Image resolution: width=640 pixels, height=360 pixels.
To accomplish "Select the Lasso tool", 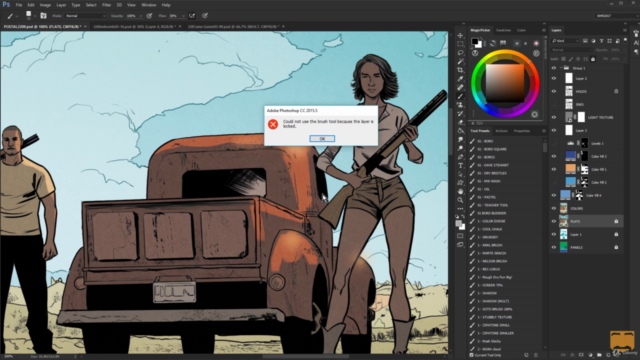I will pyautogui.click(x=460, y=53).
